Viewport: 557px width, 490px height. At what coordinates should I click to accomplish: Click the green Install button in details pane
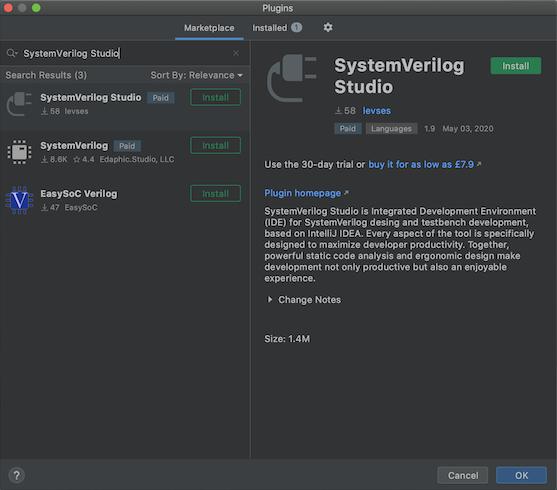click(x=515, y=66)
